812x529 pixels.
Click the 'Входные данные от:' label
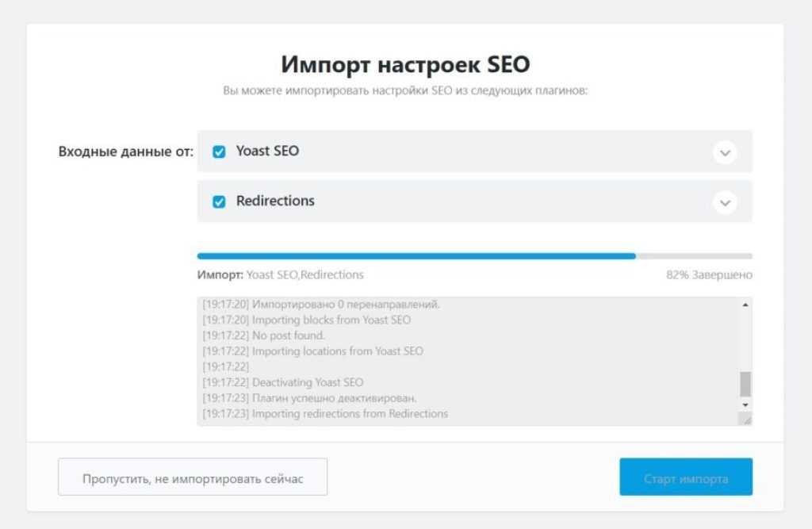[x=125, y=151]
